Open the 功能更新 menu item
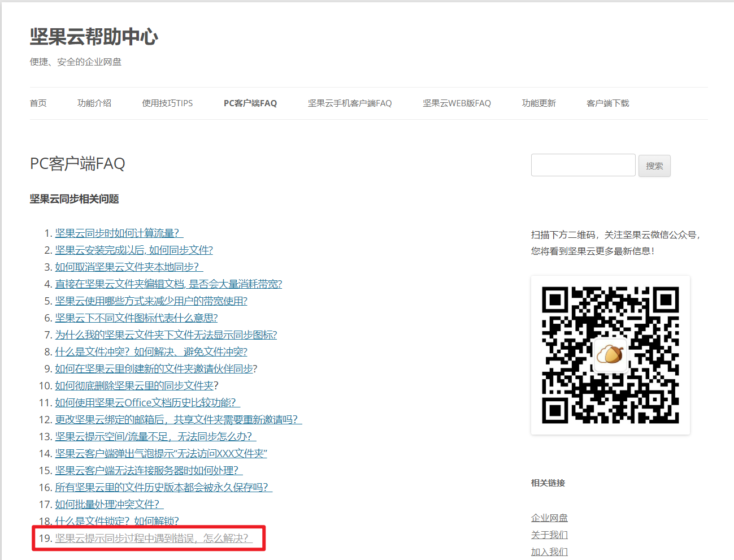 point(539,103)
